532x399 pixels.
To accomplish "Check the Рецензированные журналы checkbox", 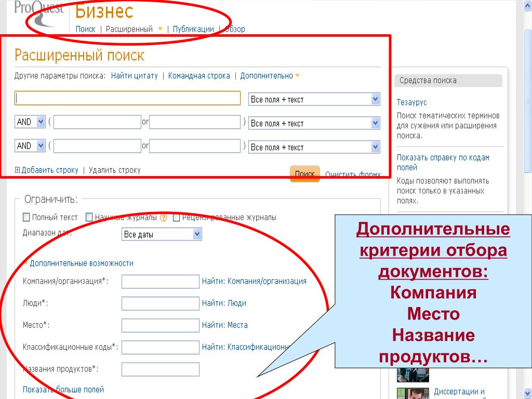I will click(x=176, y=217).
